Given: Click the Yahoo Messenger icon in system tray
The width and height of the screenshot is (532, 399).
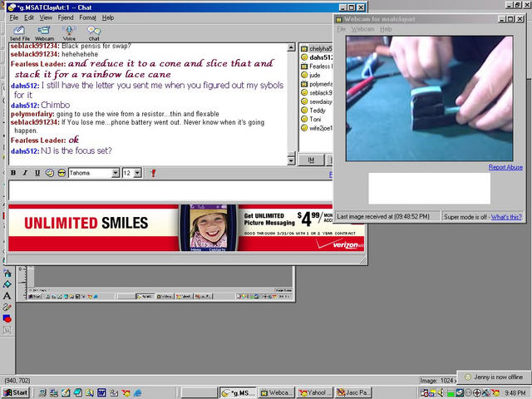Looking at the screenshot, I should [495, 393].
